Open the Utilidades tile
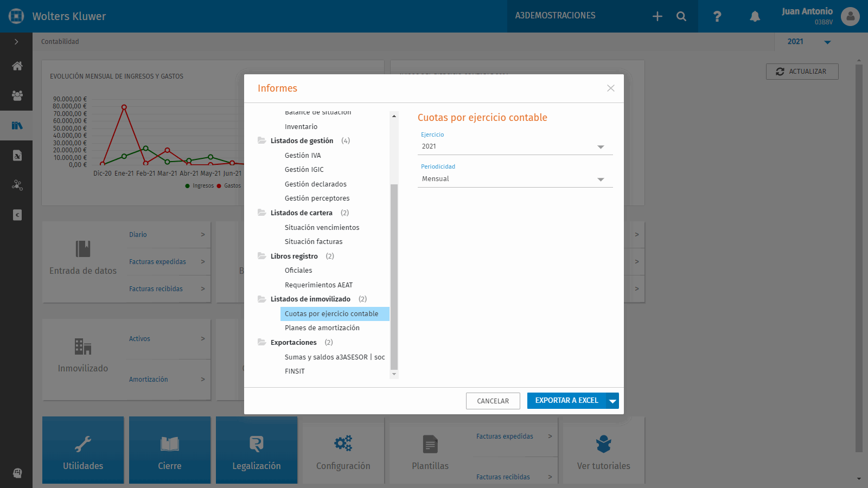The height and width of the screenshot is (488, 868). [83, 450]
